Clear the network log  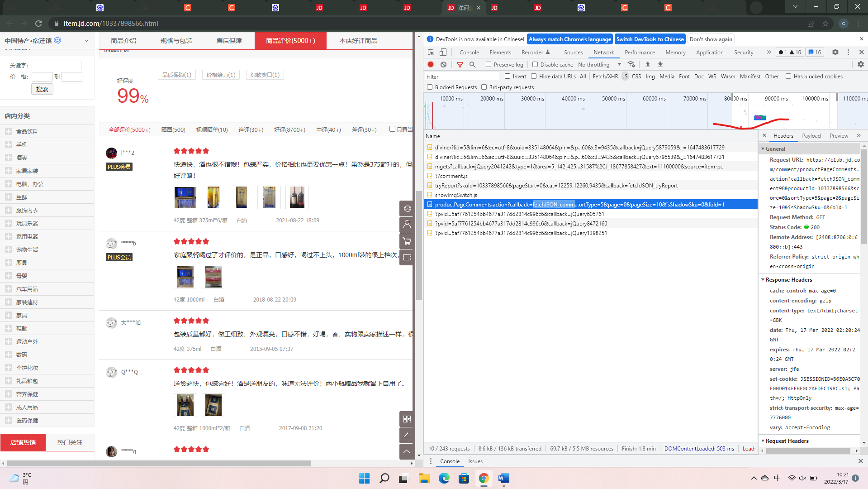pyautogui.click(x=443, y=64)
